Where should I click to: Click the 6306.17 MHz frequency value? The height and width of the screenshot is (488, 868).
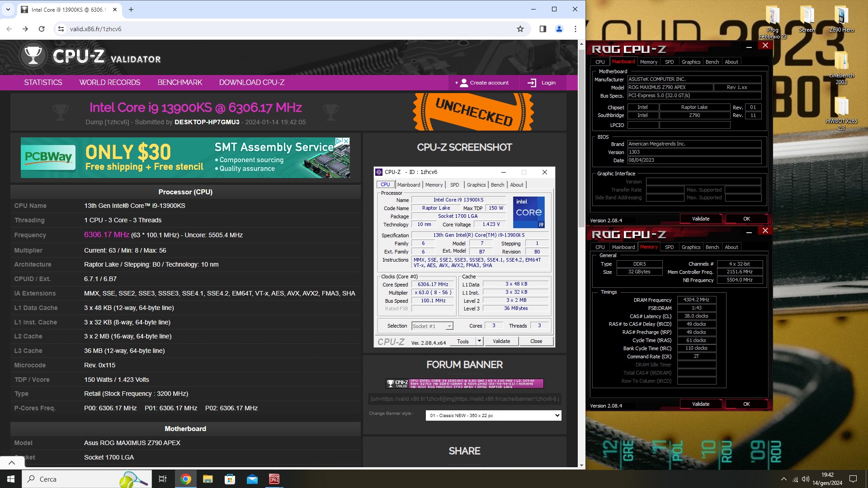(x=107, y=235)
